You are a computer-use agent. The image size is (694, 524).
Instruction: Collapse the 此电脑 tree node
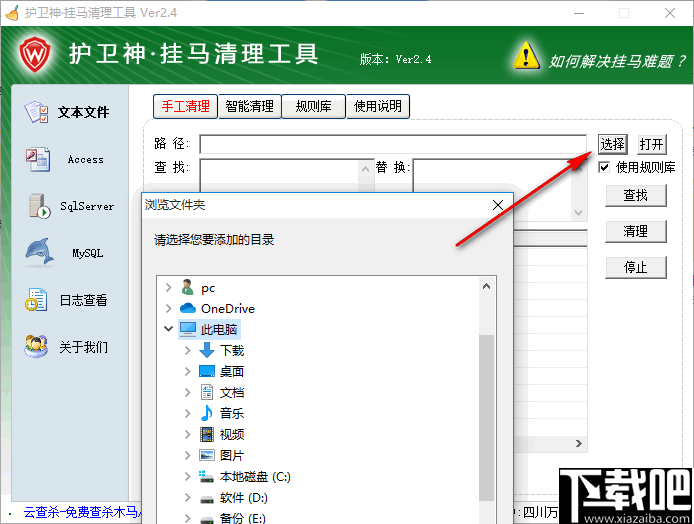[x=169, y=329]
